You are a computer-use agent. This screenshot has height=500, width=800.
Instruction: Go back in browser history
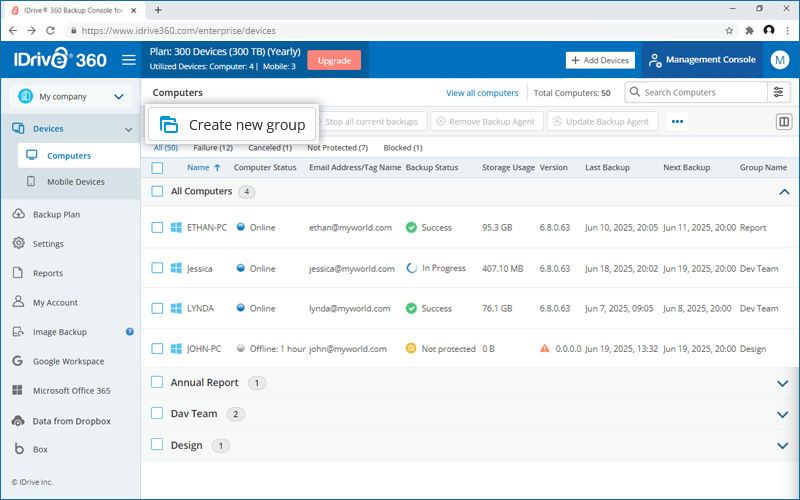pyautogui.click(x=13, y=31)
